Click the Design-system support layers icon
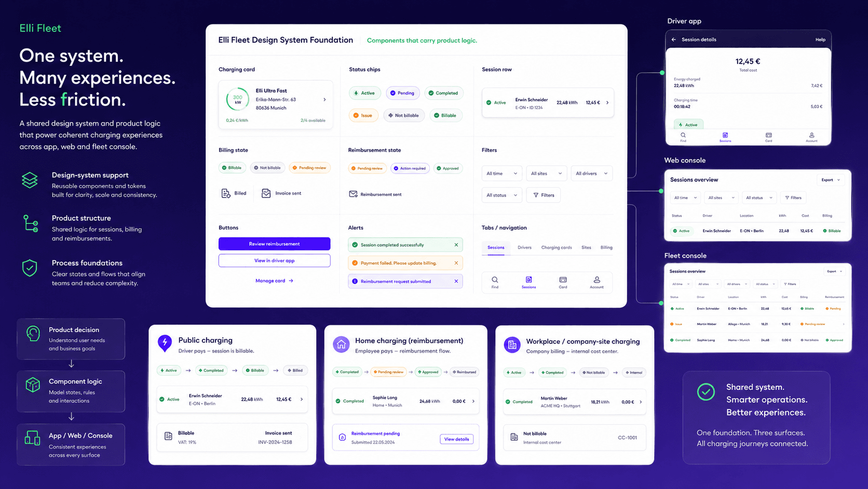The height and width of the screenshot is (489, 868). [30, 180]
